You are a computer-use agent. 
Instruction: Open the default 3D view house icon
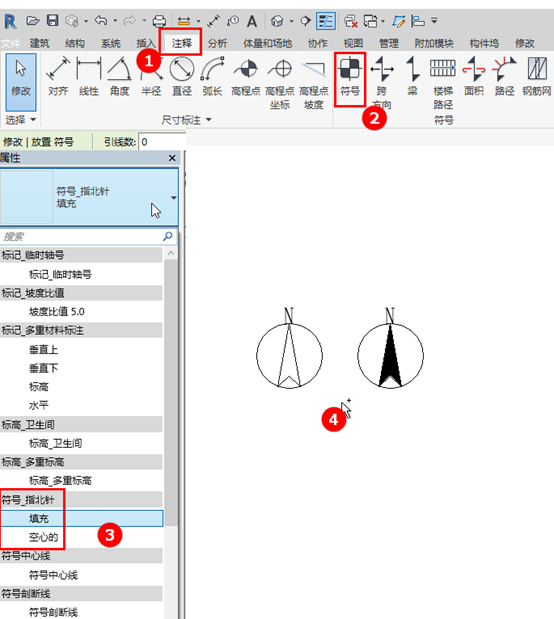[x=277, y=21]
